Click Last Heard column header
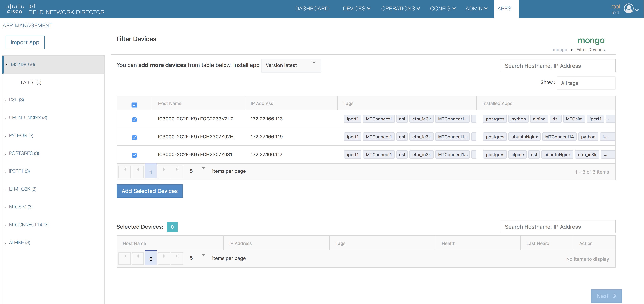The image size is (644, 304). click(x=547, y=243)
